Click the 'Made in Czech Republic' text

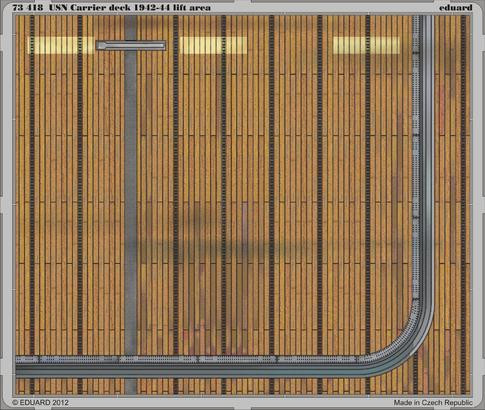pyautogui.click(x=433, y=402)
